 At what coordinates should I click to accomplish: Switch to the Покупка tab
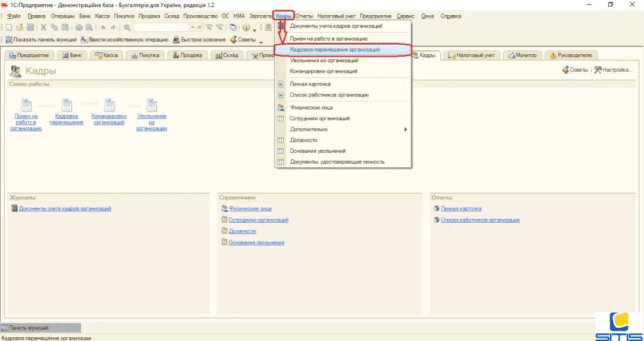145,55
